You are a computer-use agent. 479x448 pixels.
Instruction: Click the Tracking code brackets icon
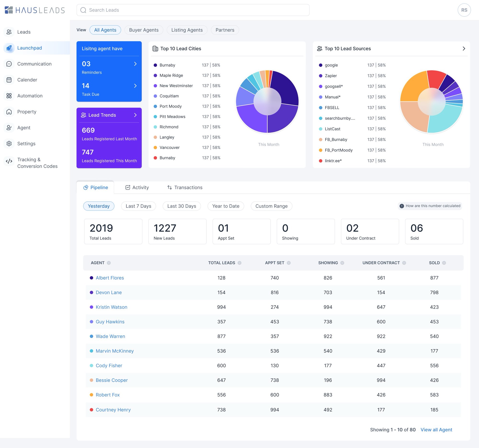pyautogui.click(x=9, y=161)
